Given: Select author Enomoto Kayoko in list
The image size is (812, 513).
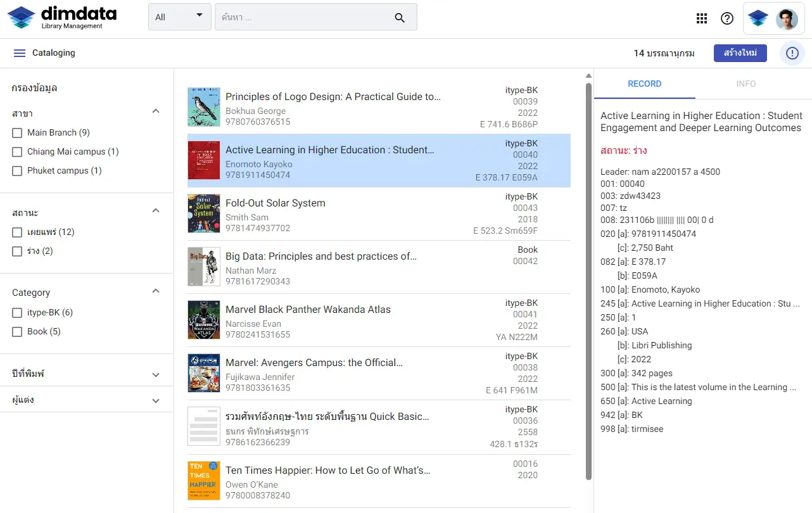Looking at the screenshot, I should (259, 164).
